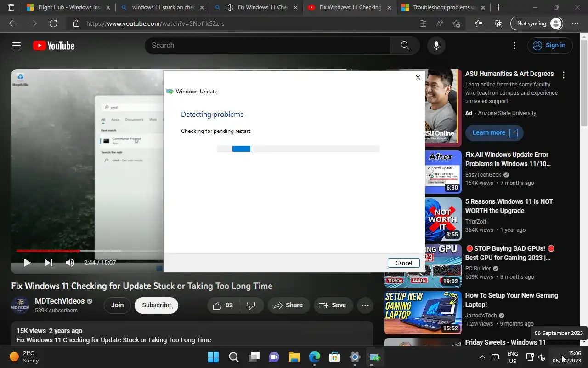
Task: Sign in to YouTube
Action: (x=549, y=45)
